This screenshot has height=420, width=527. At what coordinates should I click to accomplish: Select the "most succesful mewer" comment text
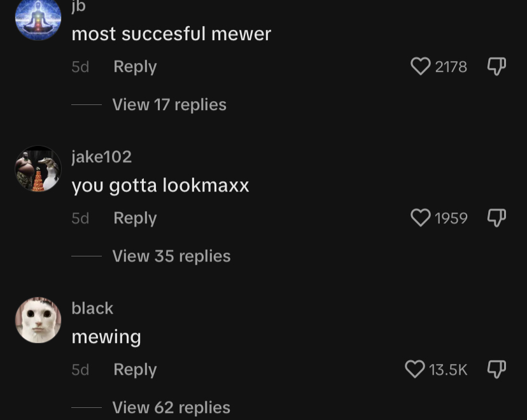[x=171, y=34]
